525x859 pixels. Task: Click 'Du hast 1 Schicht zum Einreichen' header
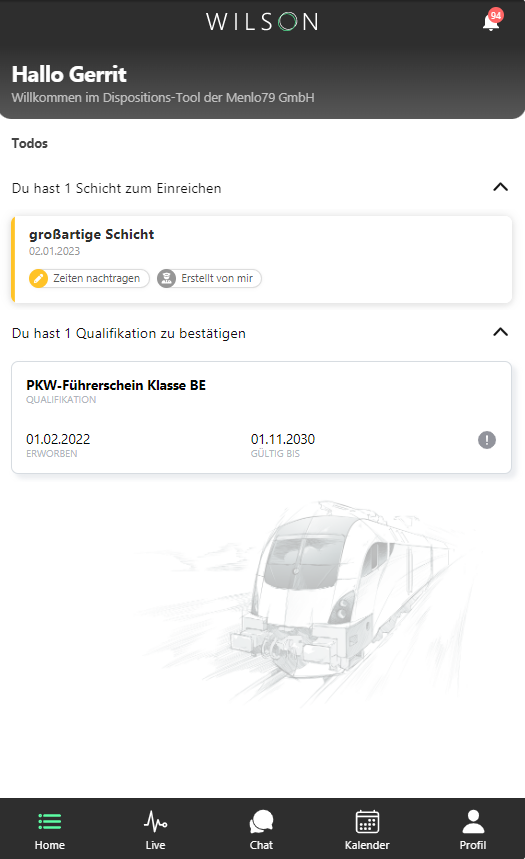coord(117,188)
